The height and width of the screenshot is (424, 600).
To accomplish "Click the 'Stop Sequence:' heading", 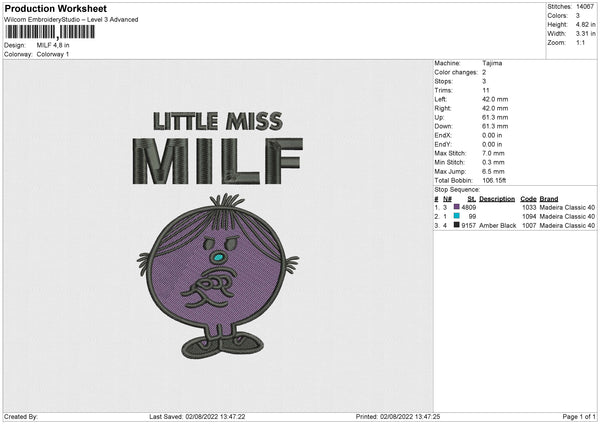I will pos(457,189).
